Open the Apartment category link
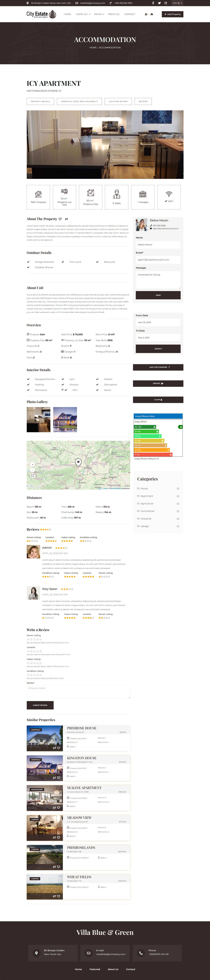The image size is (210, 980). click(x=147, y=496)
